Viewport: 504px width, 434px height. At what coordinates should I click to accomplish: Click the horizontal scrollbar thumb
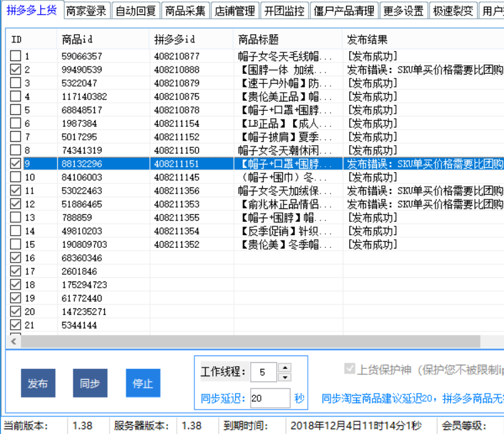pos(251,341)
